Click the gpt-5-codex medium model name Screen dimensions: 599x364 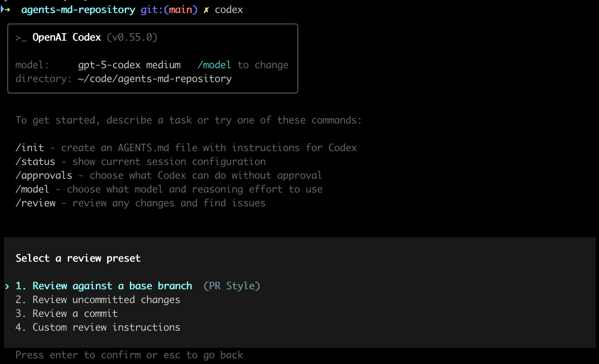click(129, 65)
